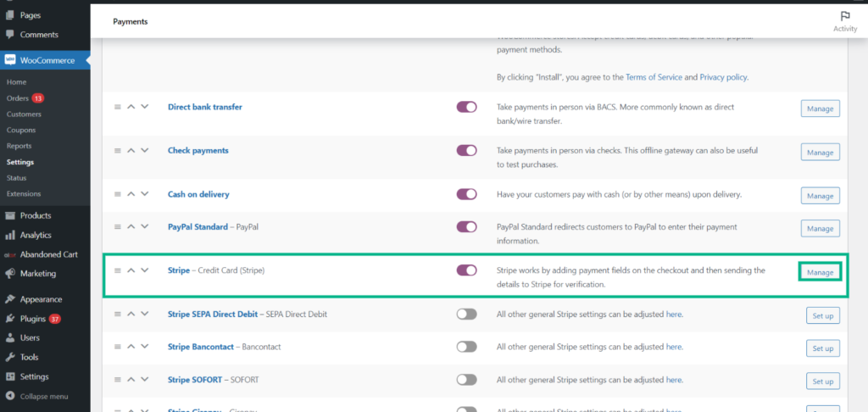This screenshot has height=412, width=868.
Task: Move Check payments down
Action: [144, 151]
